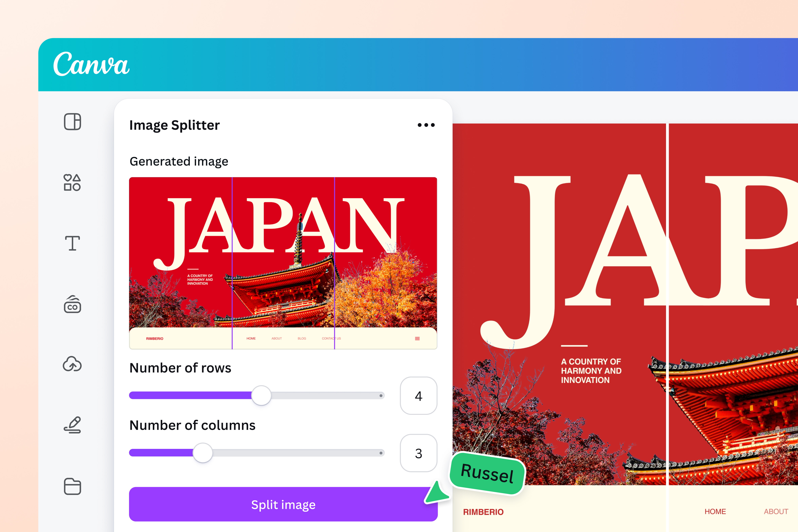
Task: Click the hamburger menu icon in preview thumbnail
Action: point(417,339)
